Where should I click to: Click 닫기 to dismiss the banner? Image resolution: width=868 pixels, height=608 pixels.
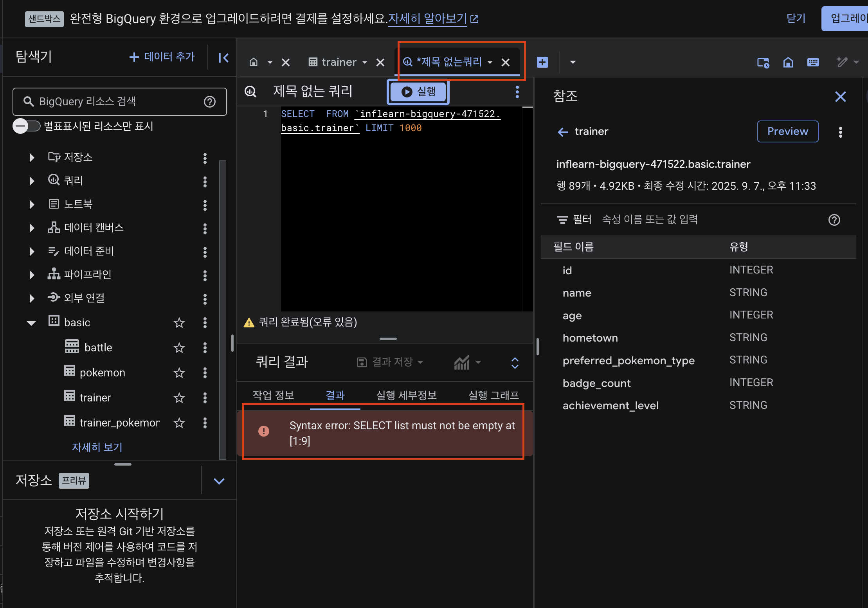(x=796, y=18)
